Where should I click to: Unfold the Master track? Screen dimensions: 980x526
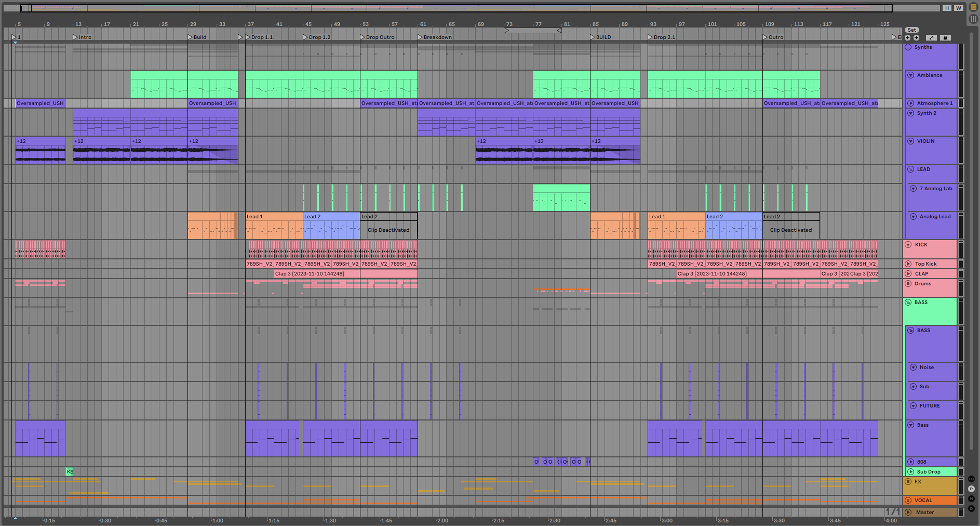click(908, 512)
